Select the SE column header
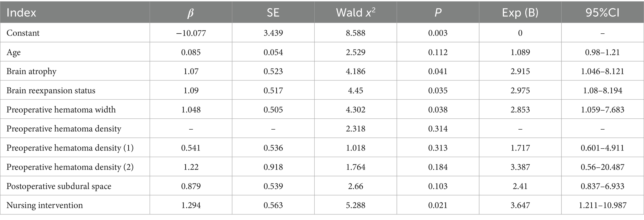This screenshot has height=220, width=644. pyautogui.click(x=273, y=13)
